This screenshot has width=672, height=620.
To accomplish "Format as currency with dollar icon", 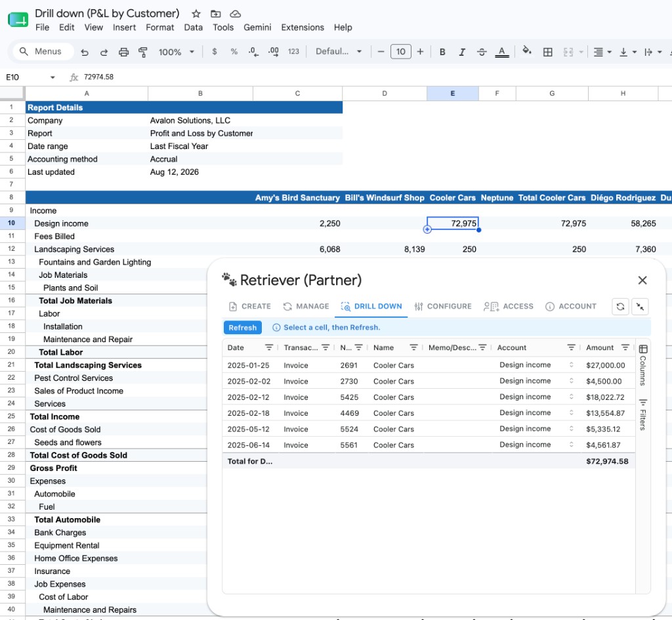I will (215, 51).
